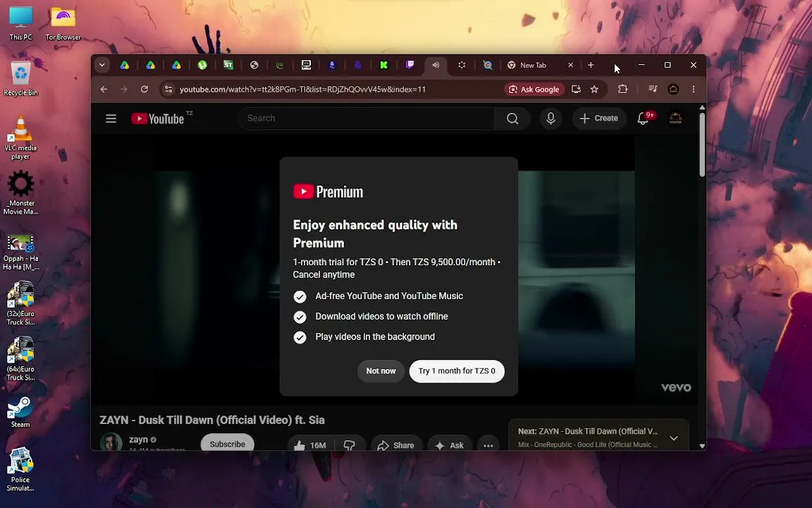Image resolution: width=812 pixels, height=508 pixels.
Task: Open the browser Extensions menu
Action: pyautogui.click(x=623, y=89)
